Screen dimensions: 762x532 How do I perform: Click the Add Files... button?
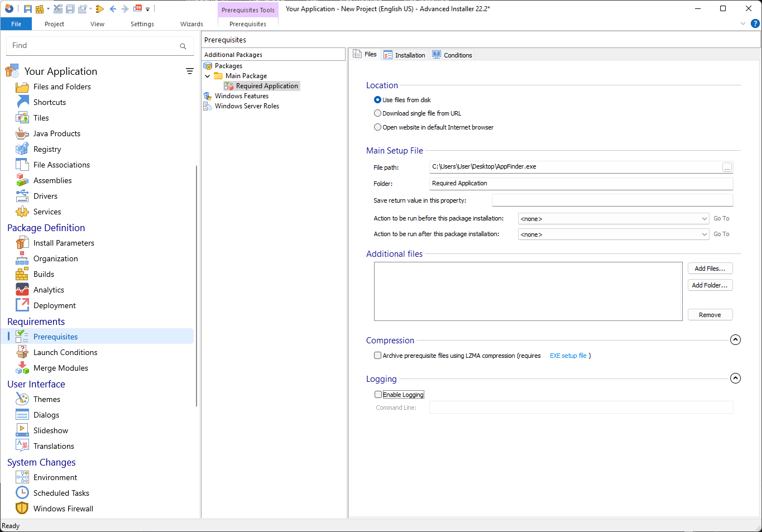[x=710, y=269]
